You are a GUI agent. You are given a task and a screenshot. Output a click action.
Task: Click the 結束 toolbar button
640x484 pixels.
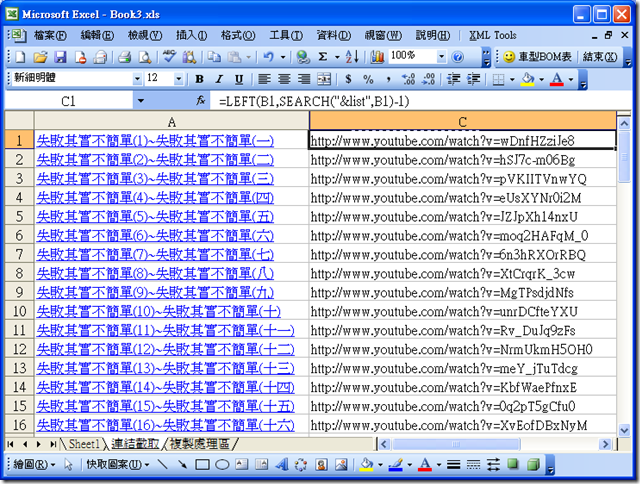point(600,57)
